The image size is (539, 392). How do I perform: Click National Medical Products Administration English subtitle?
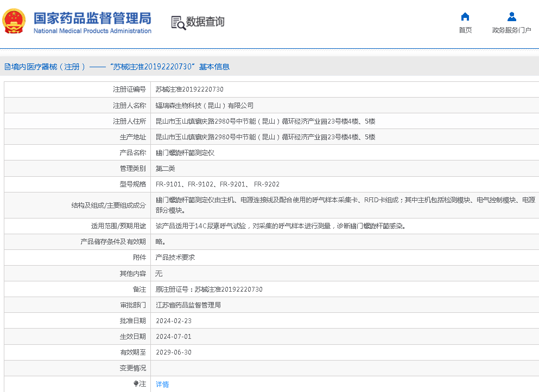tap(92, 31)
